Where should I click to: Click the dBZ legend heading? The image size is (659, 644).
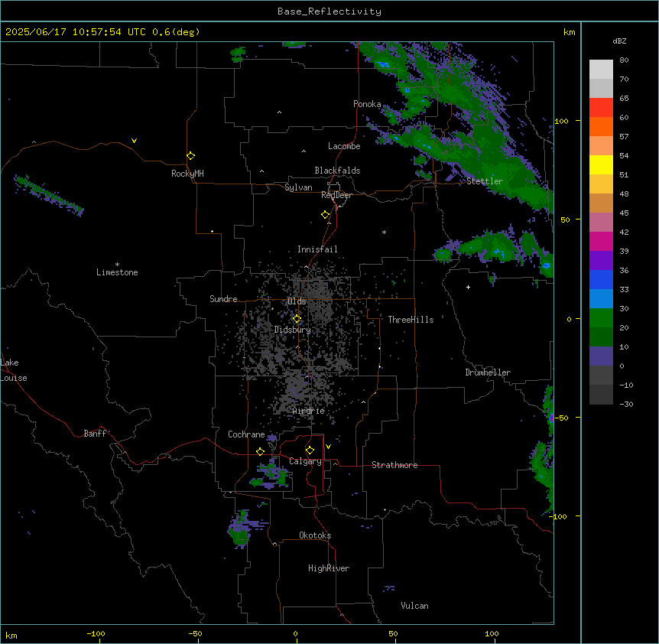tap(619, 41)
